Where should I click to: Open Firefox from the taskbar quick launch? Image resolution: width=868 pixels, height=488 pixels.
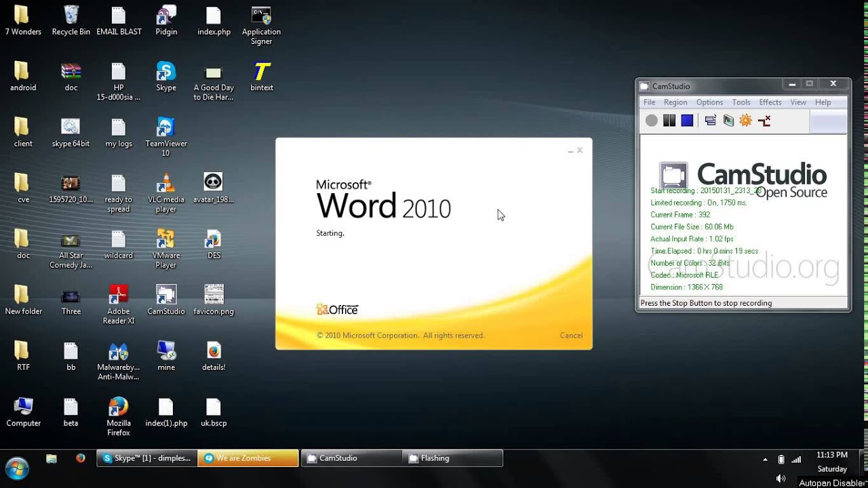(x=81, y=458)
